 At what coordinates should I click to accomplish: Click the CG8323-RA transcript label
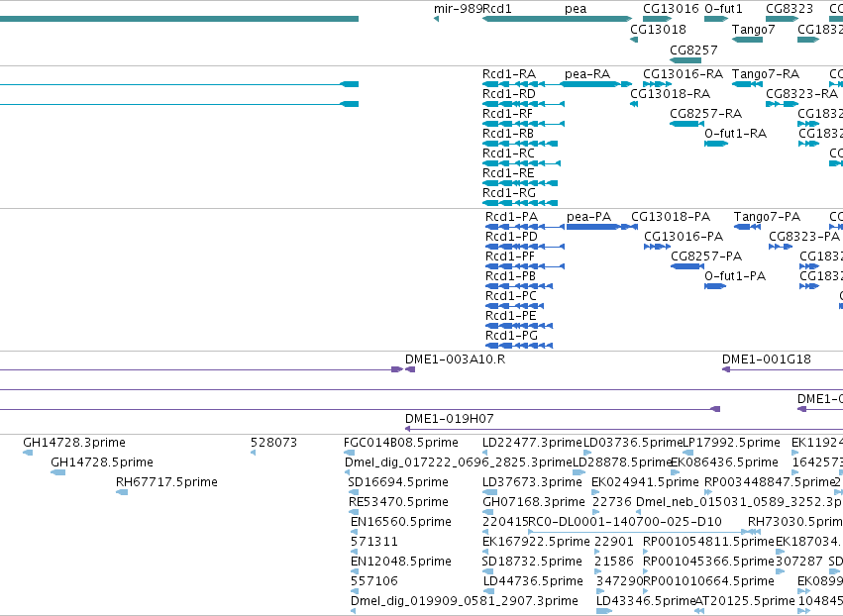(801, 94)
